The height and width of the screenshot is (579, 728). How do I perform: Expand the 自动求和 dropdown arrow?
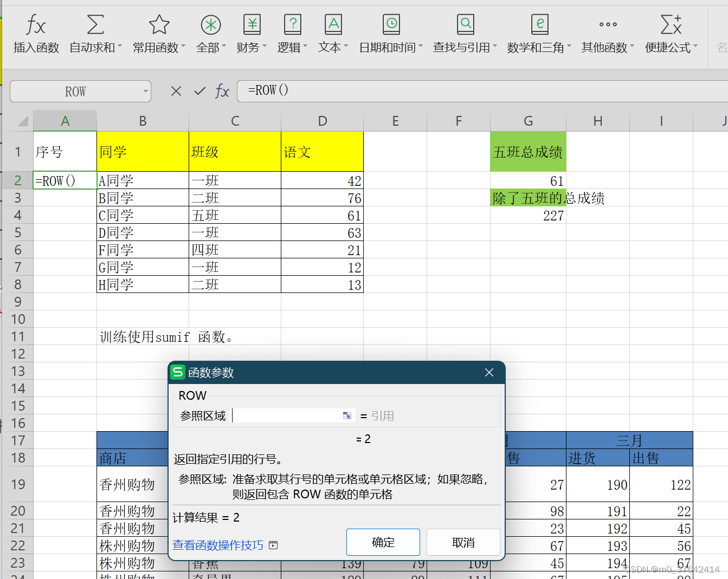pos(120,47)
